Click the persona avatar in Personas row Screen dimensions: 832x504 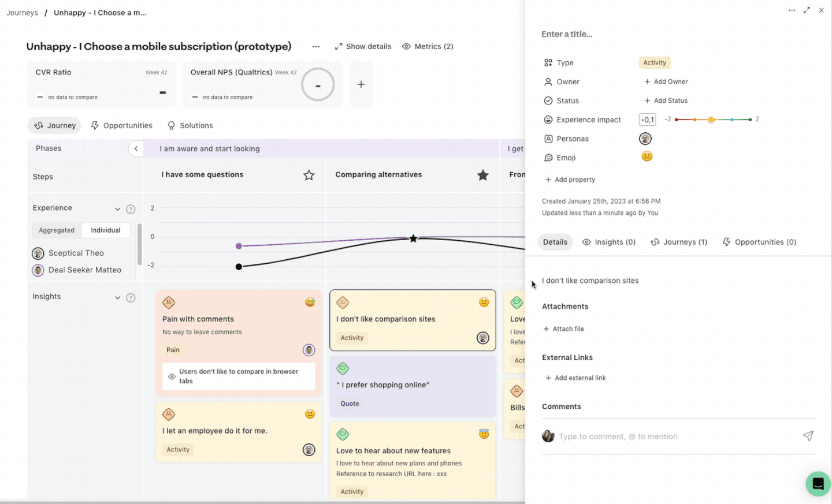coord(645,139)
